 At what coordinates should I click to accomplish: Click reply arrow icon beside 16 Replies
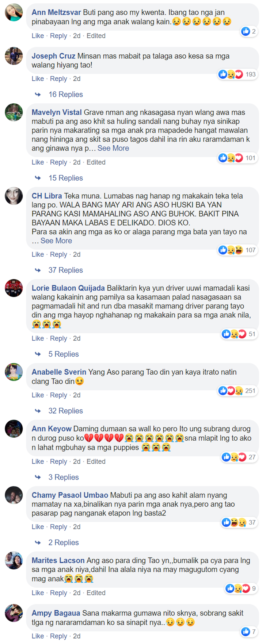(38, 95)
